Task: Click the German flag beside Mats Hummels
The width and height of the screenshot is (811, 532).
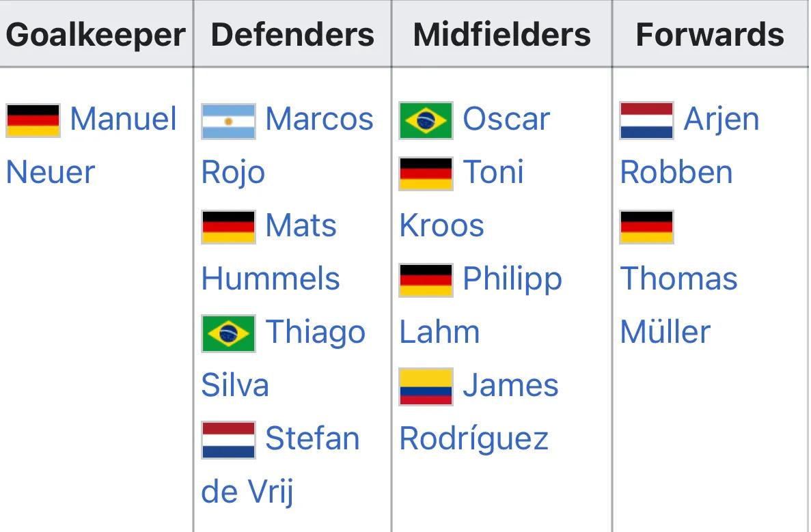Action: coord(229,227)
